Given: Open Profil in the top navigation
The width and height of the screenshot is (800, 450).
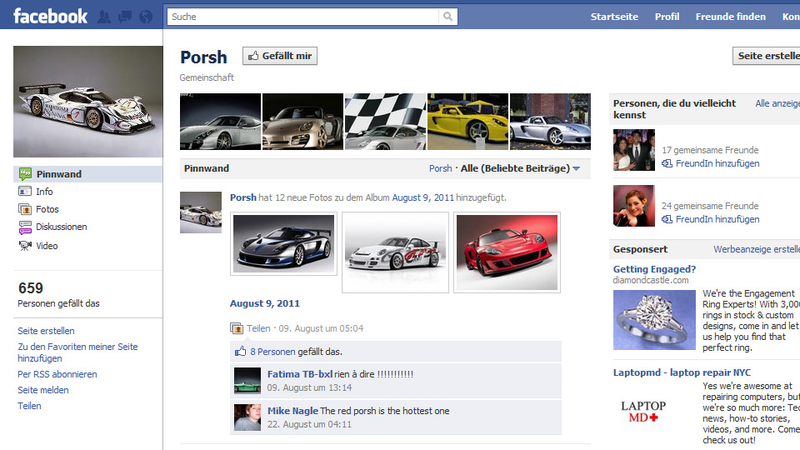Looking at the screenshot, I should (667, 16).
